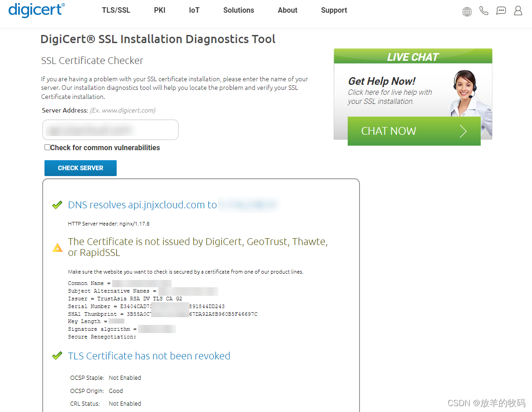Open the About menu
This screenshot has height=412, width=532.
(287, 10)
